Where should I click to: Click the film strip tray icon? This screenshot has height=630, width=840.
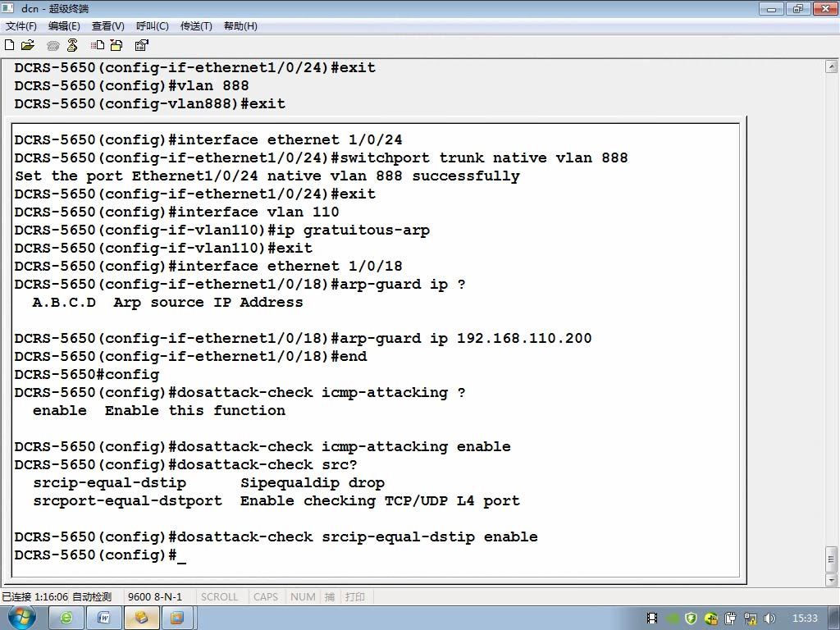652,619
